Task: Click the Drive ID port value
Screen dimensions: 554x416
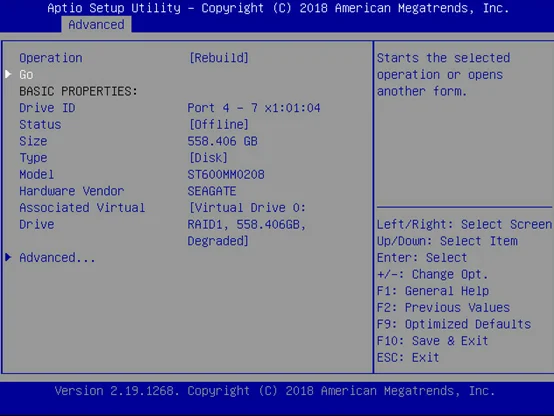Action: pyautogui.click(x=254, y=108)
